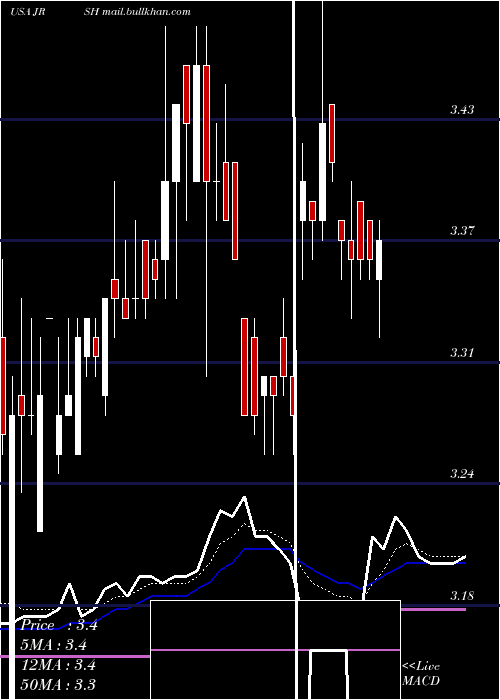Click the 3.31 price level label
The image size is (500, 700).
click(462, 353)
